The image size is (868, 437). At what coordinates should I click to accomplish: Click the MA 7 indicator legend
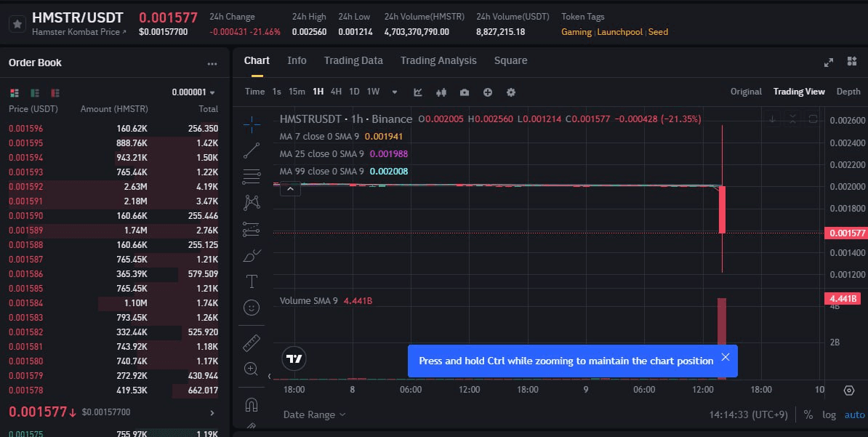pyautogui.click(x=341, y=136)
